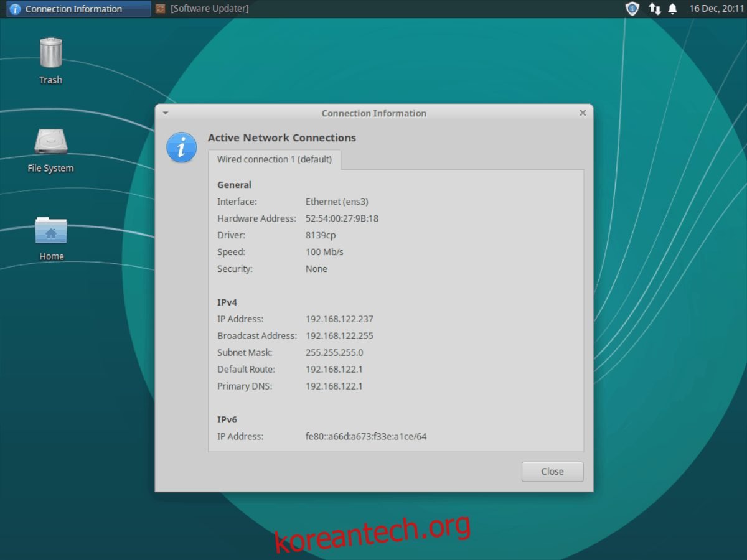Click the IPv6 address fe80 value
This screenshot has height=560, width=747.
[366, 437]
